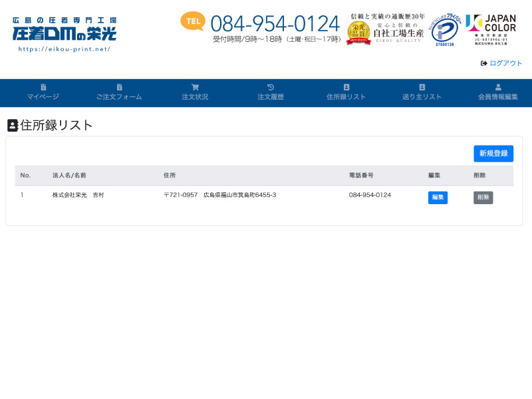Open the ログアウト link
This screenshot has width=532, height=399.
[x=504, y=63]
